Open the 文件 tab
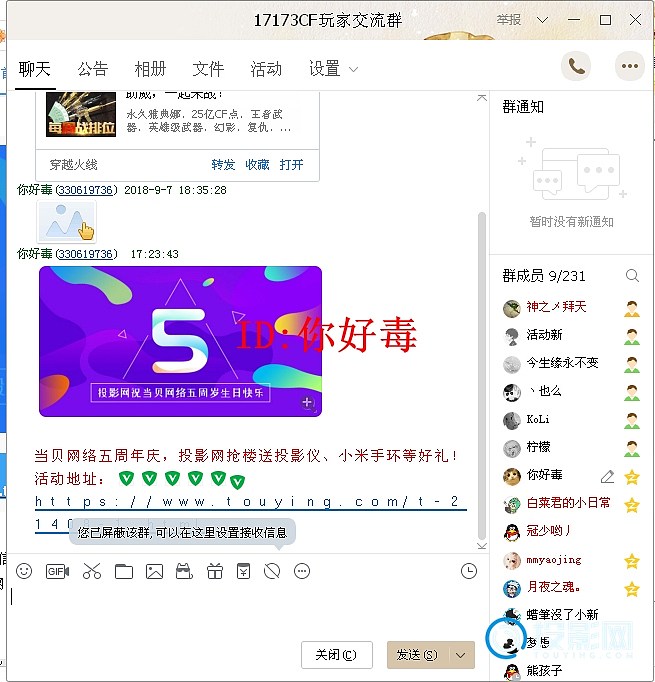The width and height of the screenshot is (655, 682). coord(208,69)
